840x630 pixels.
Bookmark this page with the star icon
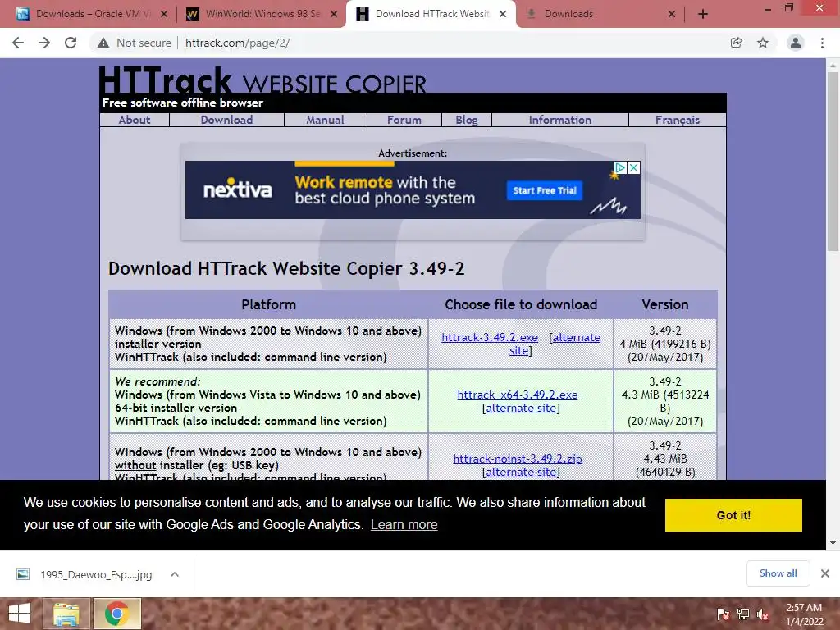(763, 43)
